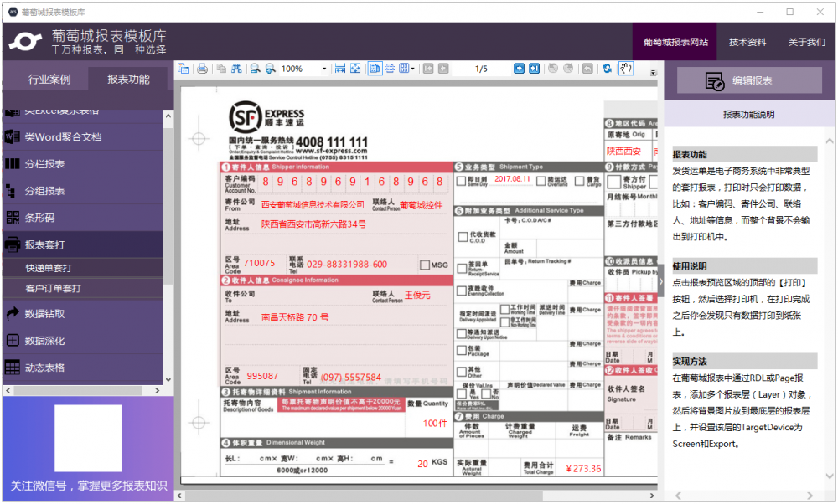Screen dimensions: 838x504
Task: Click the refresh report icon
Action: tap(607, 69)
